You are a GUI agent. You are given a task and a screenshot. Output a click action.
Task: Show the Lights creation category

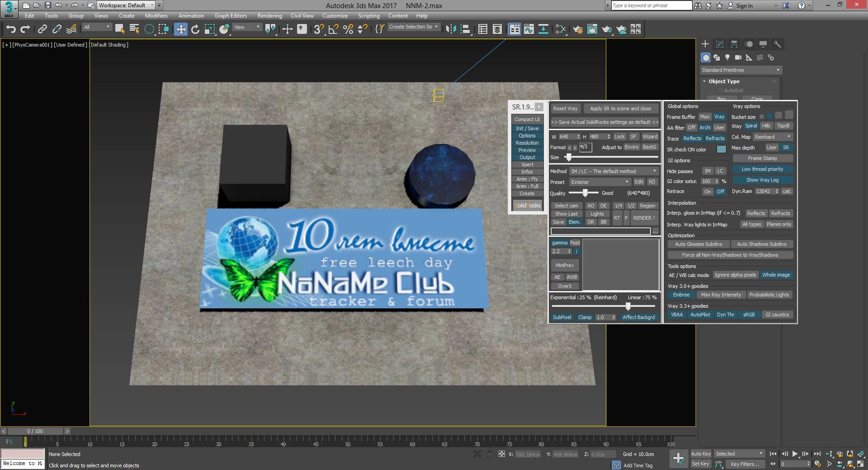tap(727, 57)
